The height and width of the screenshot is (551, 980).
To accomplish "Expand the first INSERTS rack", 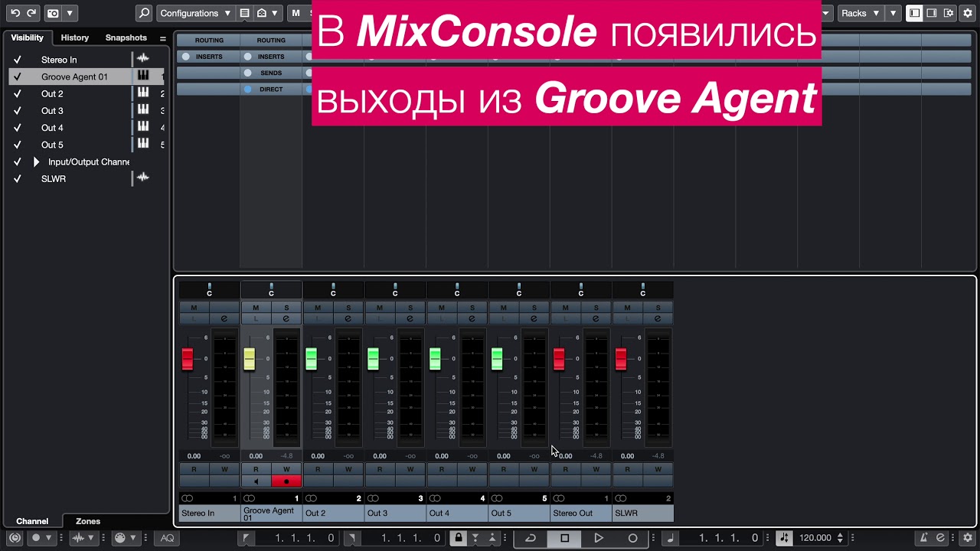I will click(x=208, y=57).
